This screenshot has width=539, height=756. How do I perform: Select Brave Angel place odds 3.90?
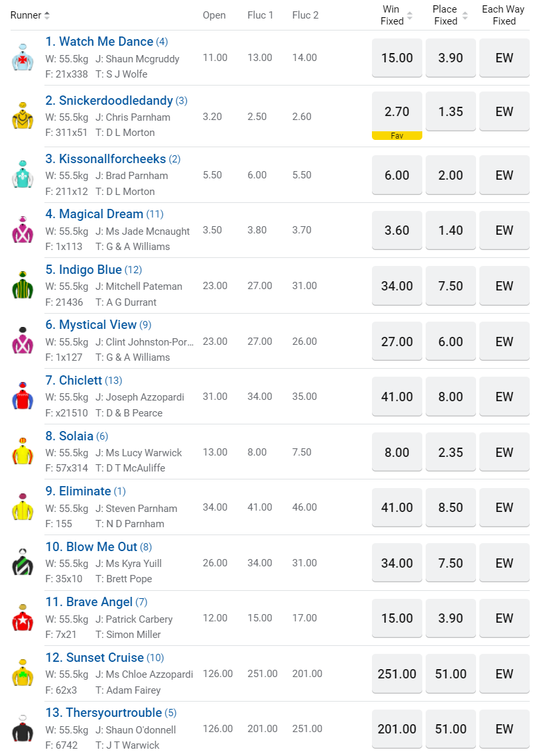(x=451, y=618)
